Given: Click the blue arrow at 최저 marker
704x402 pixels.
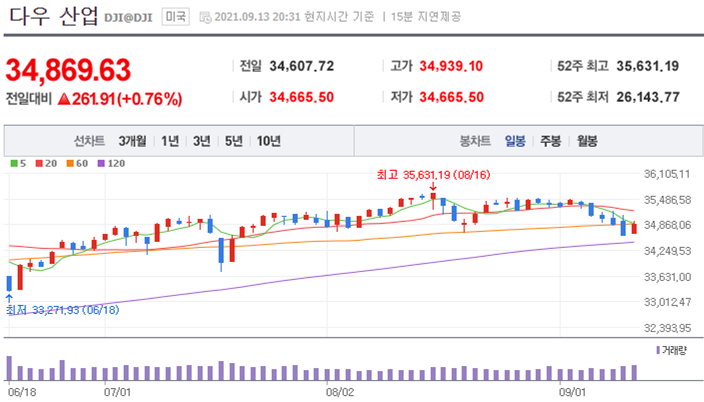Looking at the screenshot, I should [x=9, y=298].
